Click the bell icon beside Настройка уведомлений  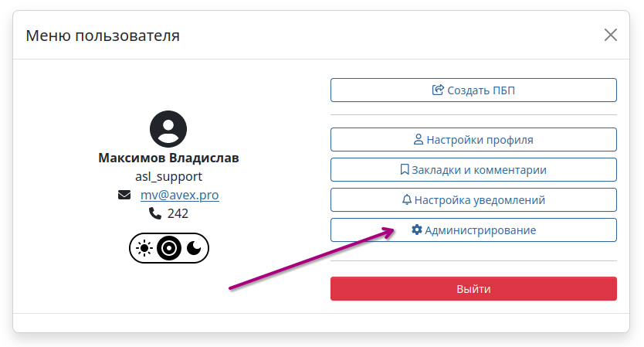(407, 200)
